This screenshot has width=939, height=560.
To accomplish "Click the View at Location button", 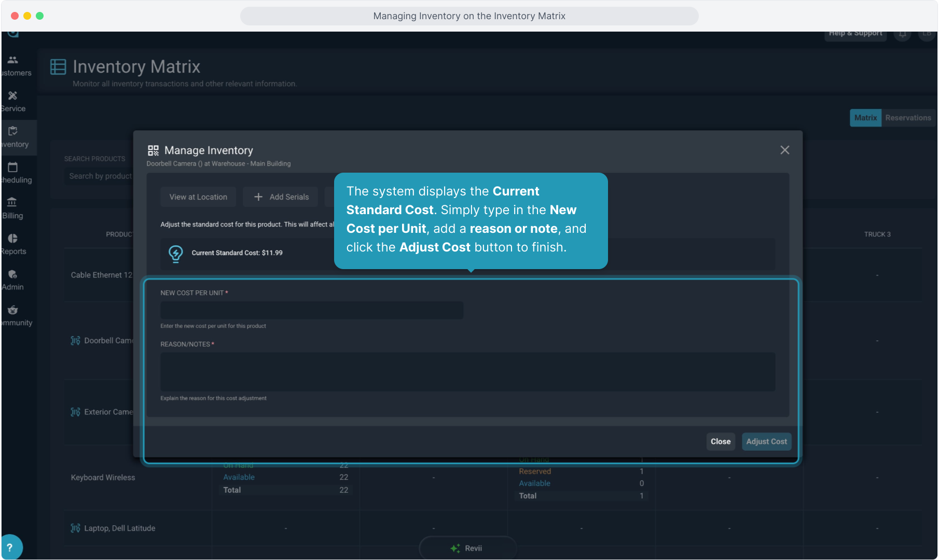I will click(x=198, y=197).
